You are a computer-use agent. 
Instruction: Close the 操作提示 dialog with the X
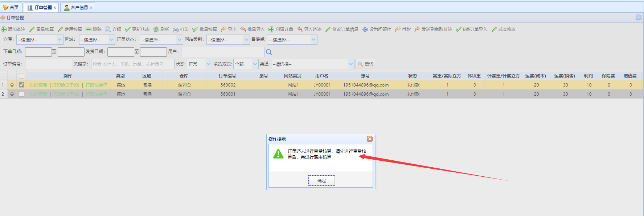[x=369, y=139]
